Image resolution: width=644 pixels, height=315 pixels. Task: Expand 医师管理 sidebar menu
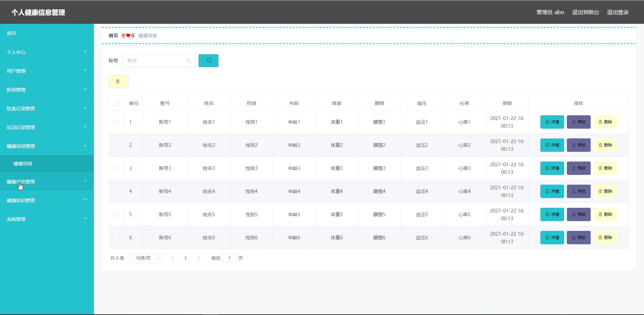(47, 89)
